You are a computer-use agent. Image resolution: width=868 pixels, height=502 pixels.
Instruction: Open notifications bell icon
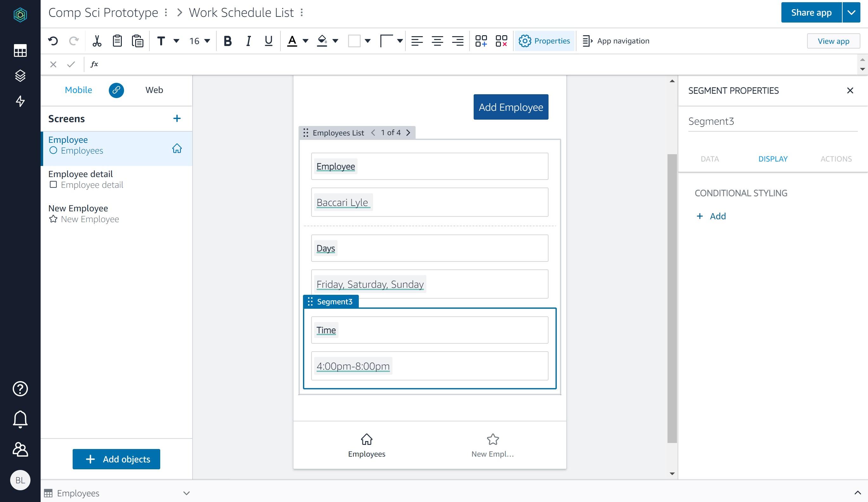pyautogui.click(x=20, y=419)
